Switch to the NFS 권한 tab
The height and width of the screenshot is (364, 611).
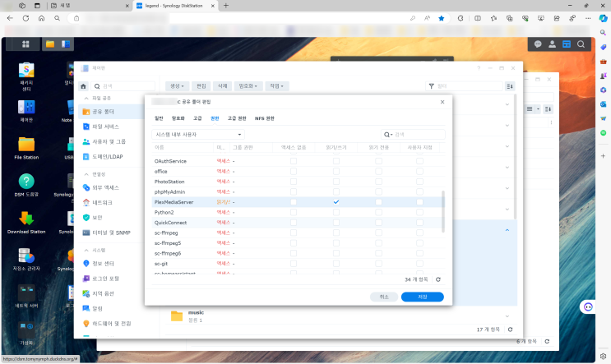tap(265, 118)
